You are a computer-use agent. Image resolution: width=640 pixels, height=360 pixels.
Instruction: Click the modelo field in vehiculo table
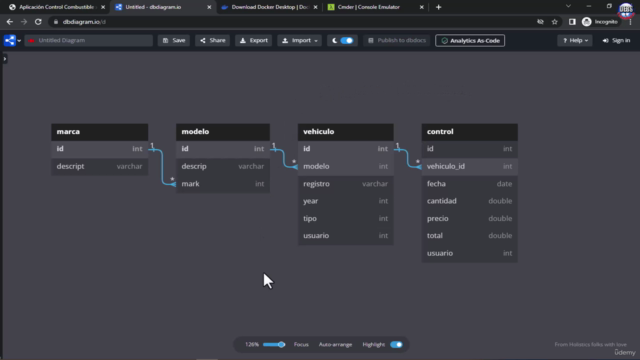click(x=346, y=167)
